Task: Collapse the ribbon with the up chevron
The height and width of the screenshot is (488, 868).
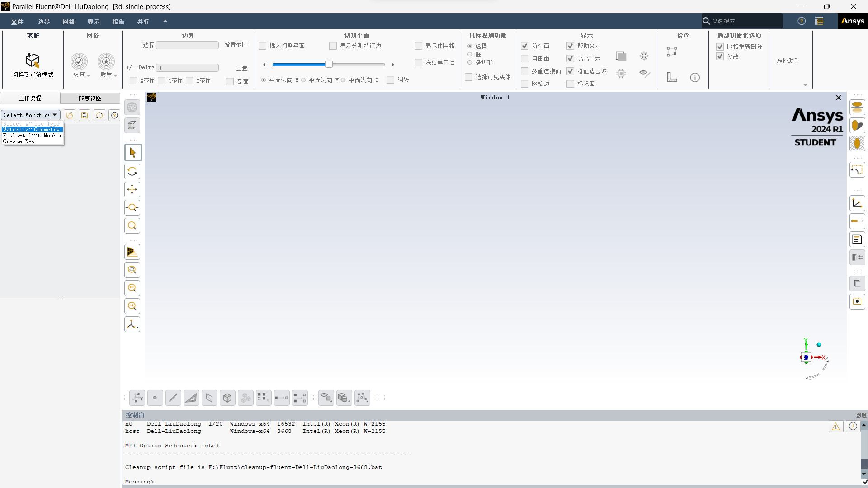Action: point(165,21)
